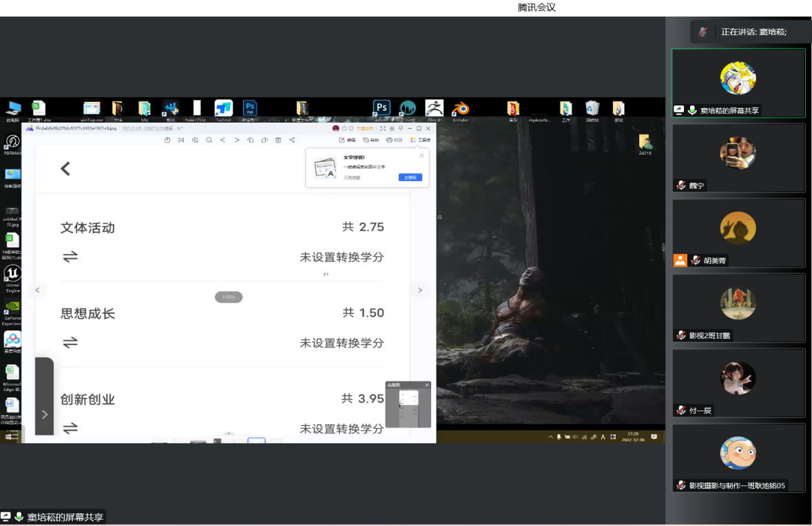Toggle conversion arrows under 文体活动
This screenshot has height=526, width=812.
(70, 257)
